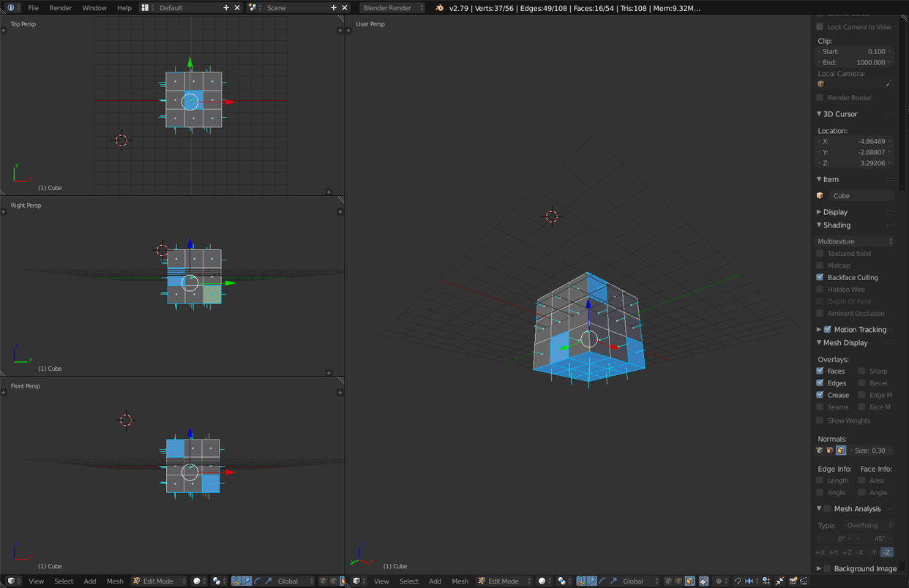Open the Render menu
909x588 pixels.
61,8
